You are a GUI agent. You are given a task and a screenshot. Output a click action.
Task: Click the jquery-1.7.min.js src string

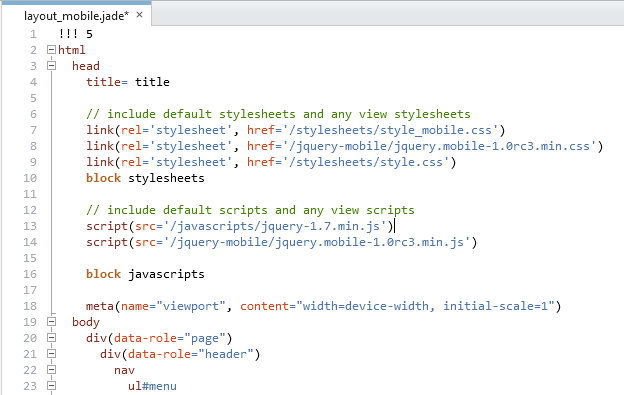pos(275,226)
